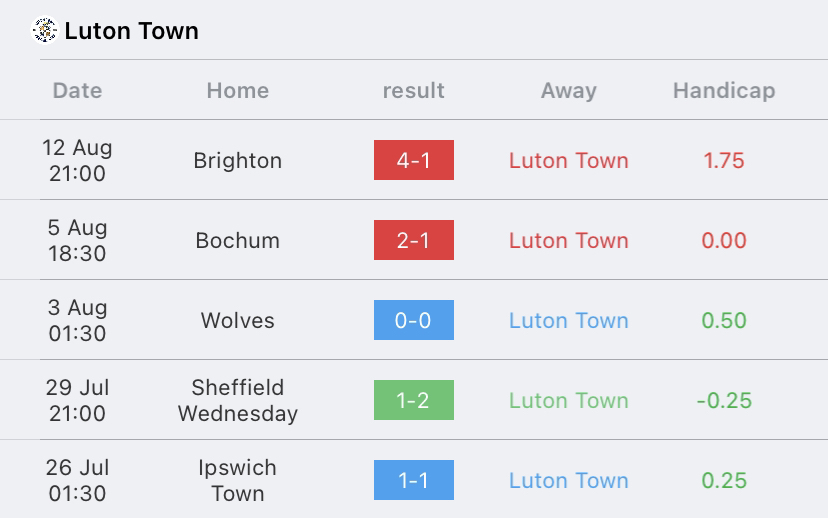The image size is (828, 518).
Task: Click the blue 0-0 result badge
Action: (413, 320)
